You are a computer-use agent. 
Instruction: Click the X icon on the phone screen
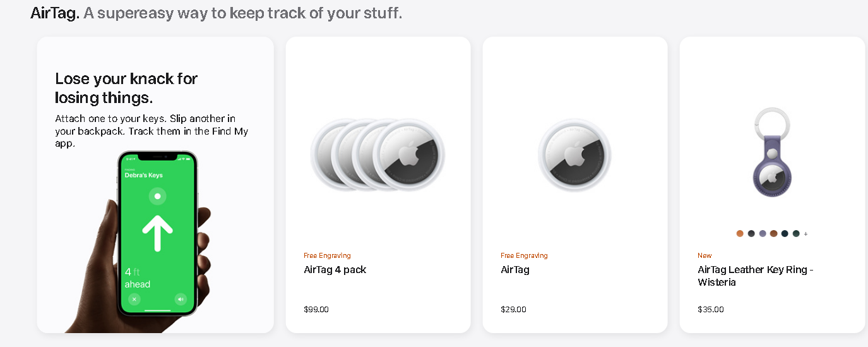tap(134, 299)
